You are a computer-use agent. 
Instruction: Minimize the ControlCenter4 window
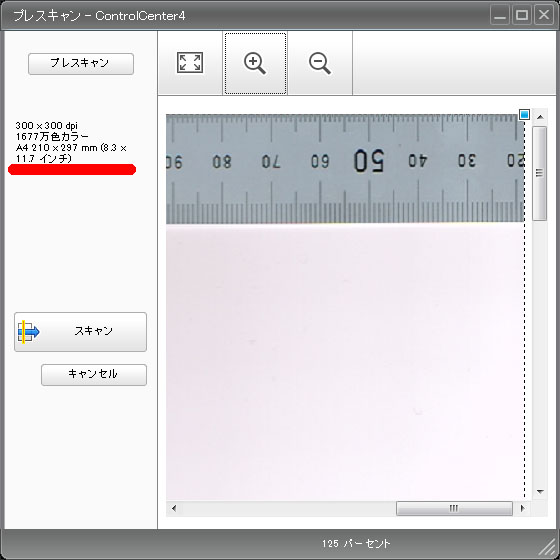(500, 15)
